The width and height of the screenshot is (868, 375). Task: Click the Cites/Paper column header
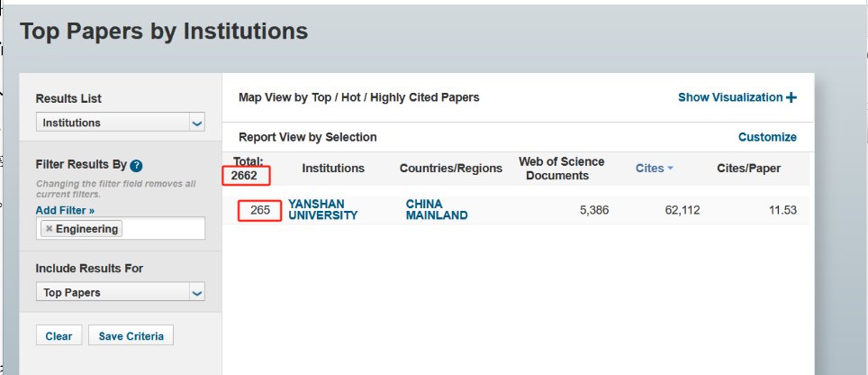748,169
